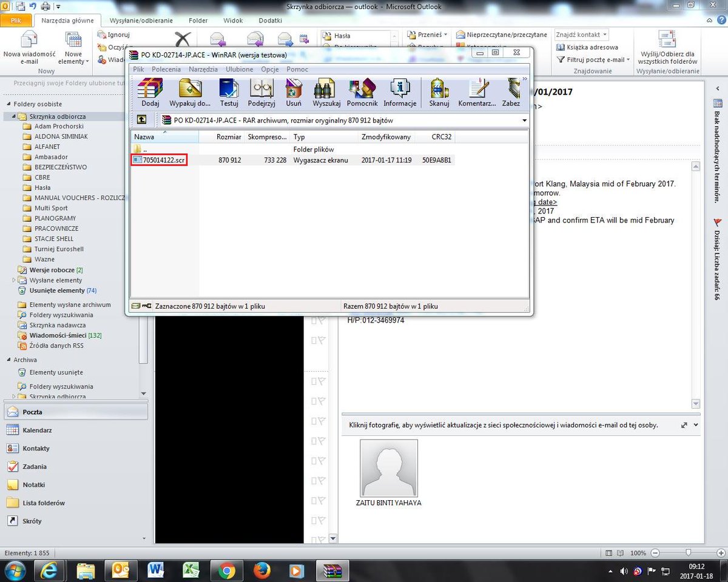Click WinRAR Wypakuj do (Extract) icon
Screen dimensions: 728x582
[x=190, y=93]
